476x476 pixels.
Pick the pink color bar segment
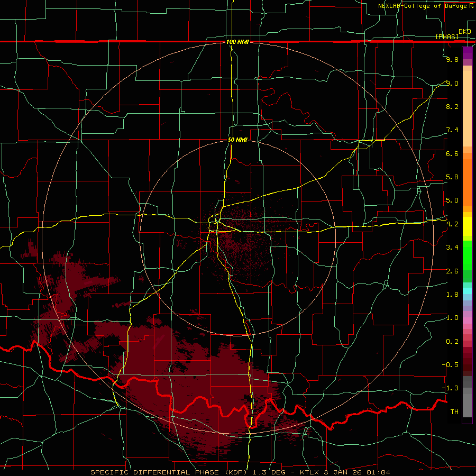click(467, 321)
